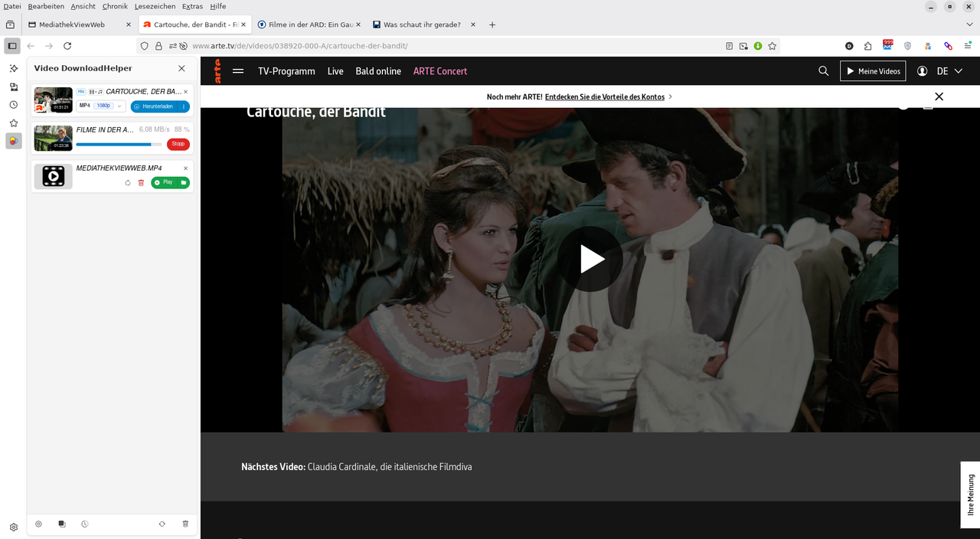Open the Hilfe menu

[217, 6]
